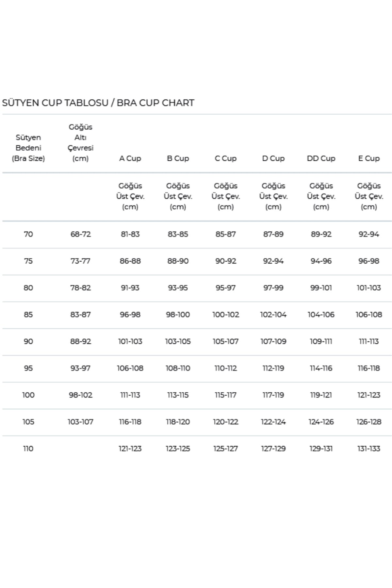This screenshot has height=588, width=392.
Task: Click underbust value 68-72
Action: pyautogui.click(x=80, y=234)
